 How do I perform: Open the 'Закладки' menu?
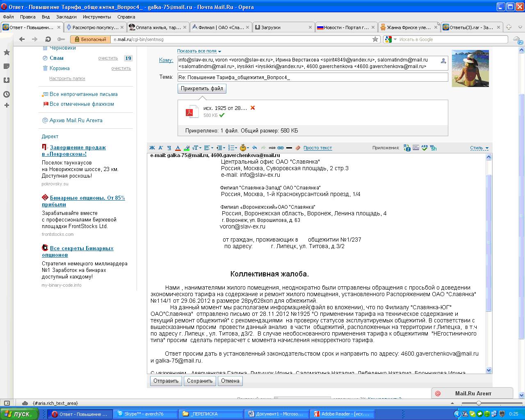coord(66,17)
